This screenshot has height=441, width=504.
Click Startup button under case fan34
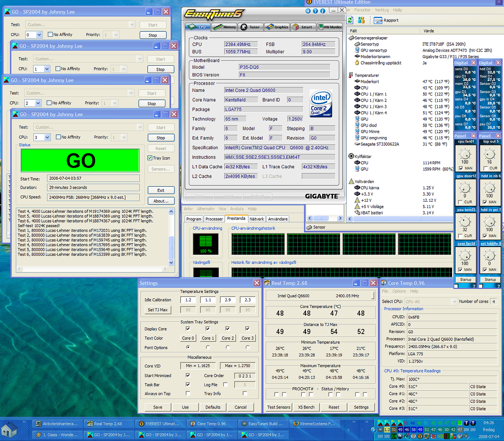(x=466, y=280)
